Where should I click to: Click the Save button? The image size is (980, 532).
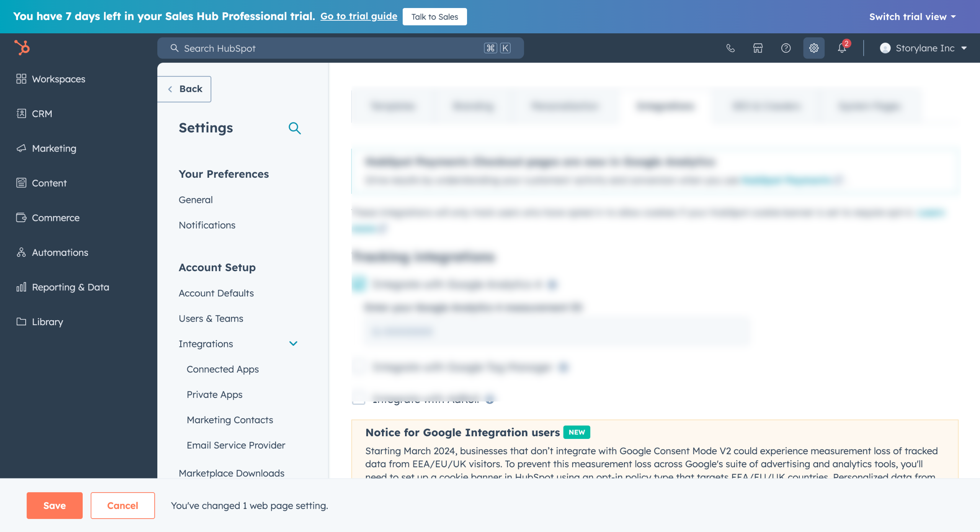tap(54, 505)
